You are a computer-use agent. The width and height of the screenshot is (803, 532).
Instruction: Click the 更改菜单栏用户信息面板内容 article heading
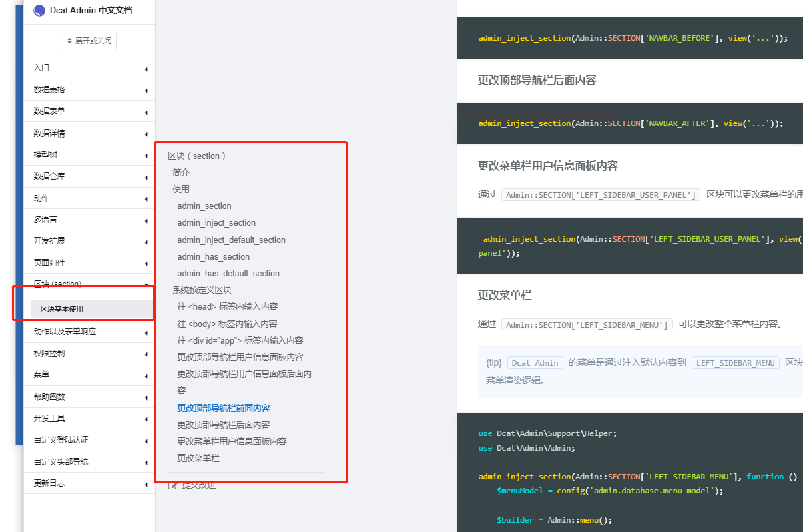[548, 166]
